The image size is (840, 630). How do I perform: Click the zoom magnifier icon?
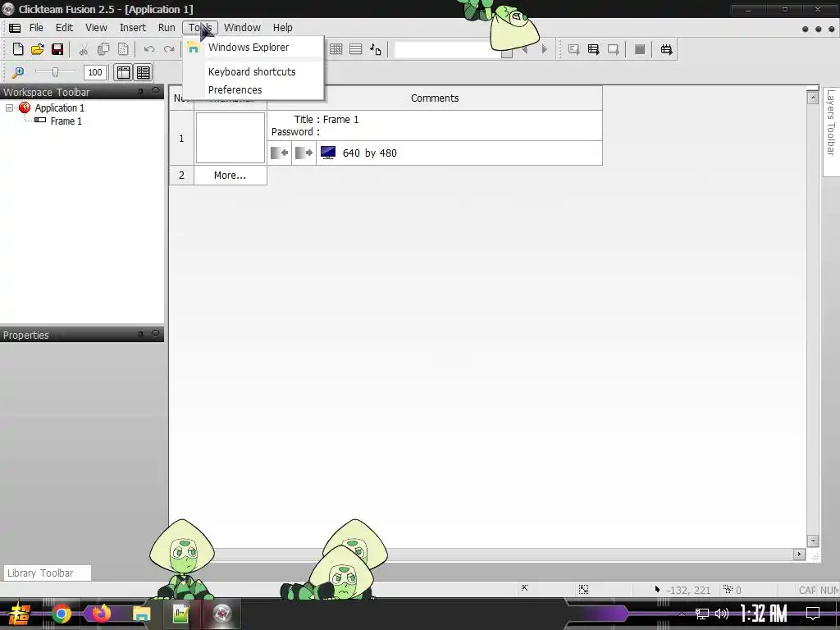(x=18, y=72)
